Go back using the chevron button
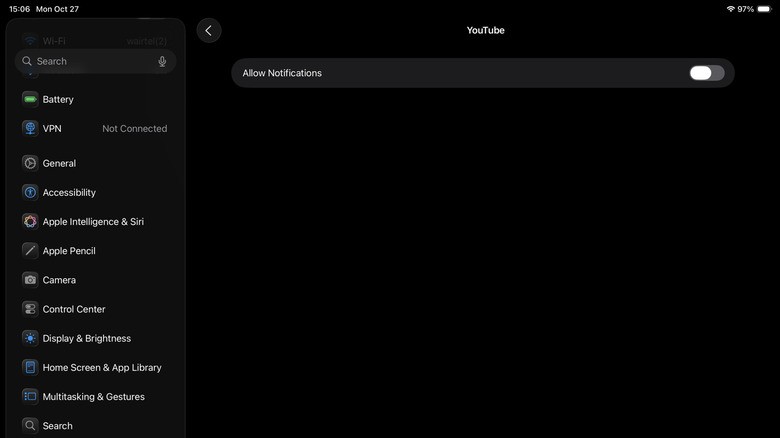The height and width of the screenshot is (438, 780). [208, 30]
